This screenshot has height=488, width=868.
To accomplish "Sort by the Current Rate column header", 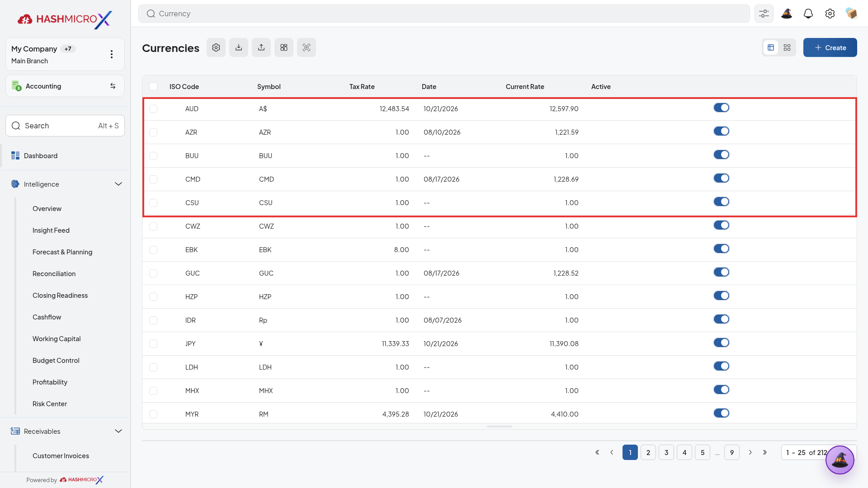I will tap(525, 87).
